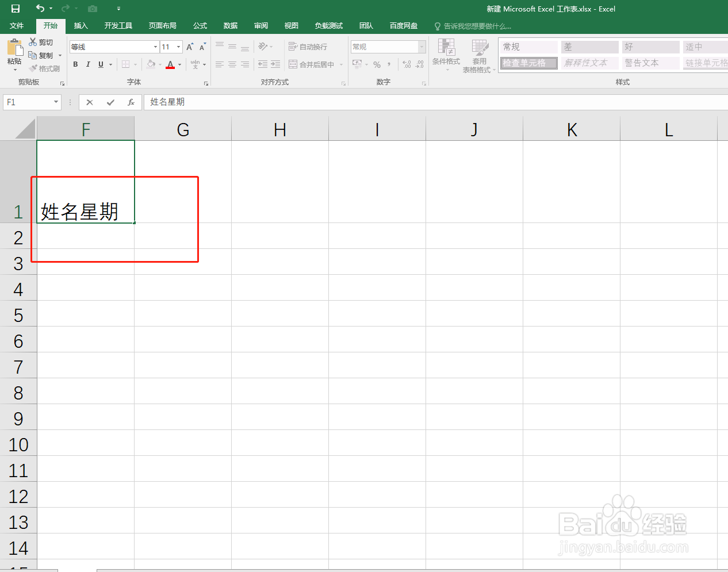Toggle center text alignment
Screen dimensions: 728x572
tap(232, 64)
